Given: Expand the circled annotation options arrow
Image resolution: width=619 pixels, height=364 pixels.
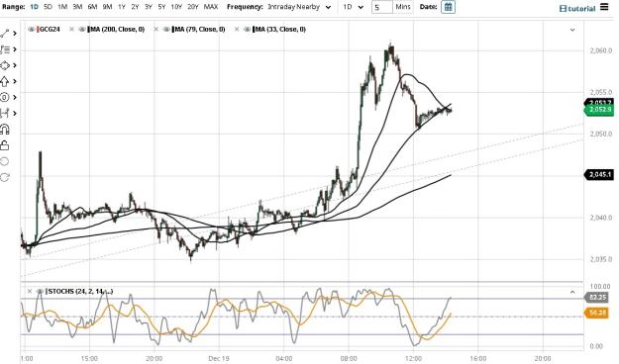Looking at the screenshot, I should pyautogui.click(x=15, y=97).
